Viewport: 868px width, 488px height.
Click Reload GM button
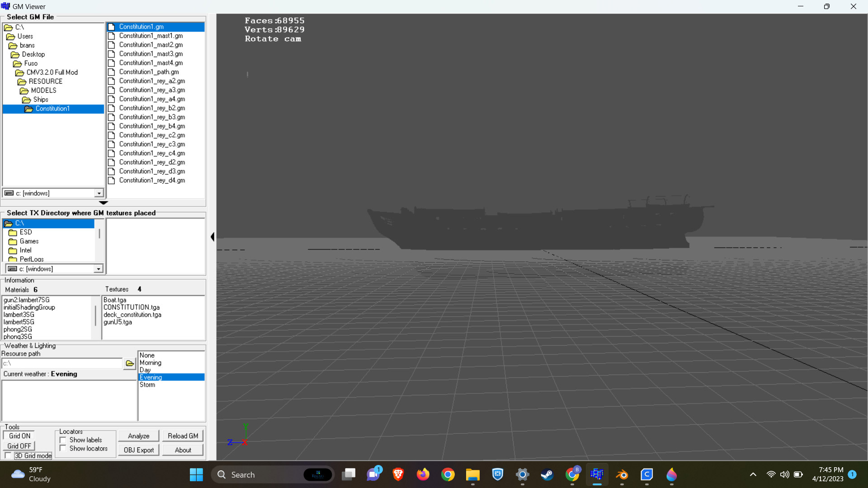tap(183, 436)
